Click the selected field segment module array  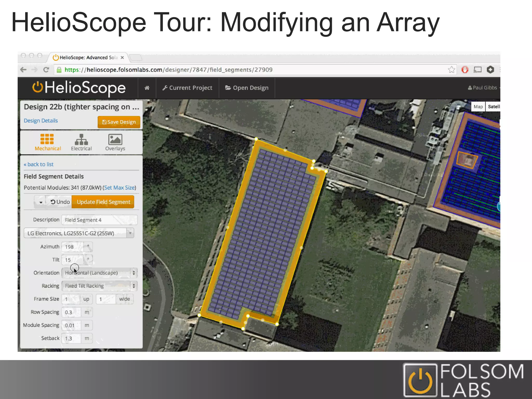262,234
